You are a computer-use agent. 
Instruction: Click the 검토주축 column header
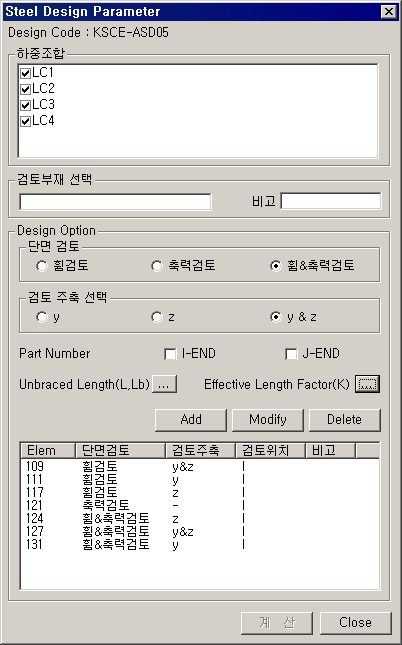coord(200,451)
